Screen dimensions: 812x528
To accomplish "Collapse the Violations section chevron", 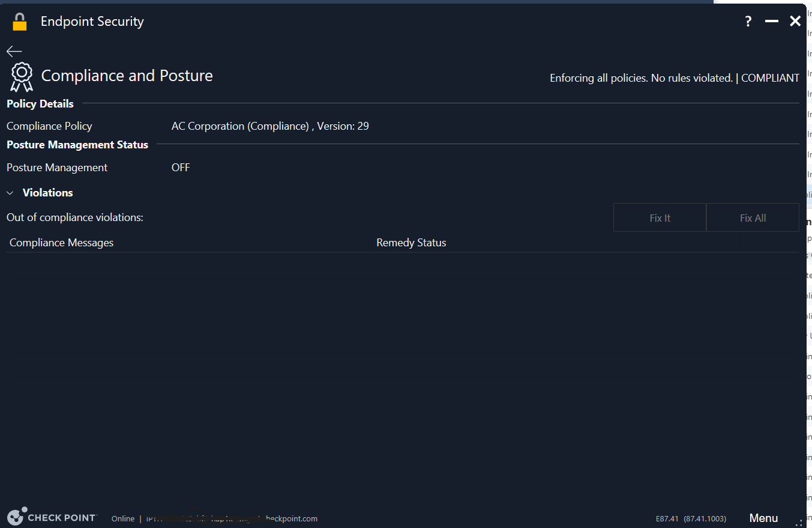I will [x=10, y=193].
